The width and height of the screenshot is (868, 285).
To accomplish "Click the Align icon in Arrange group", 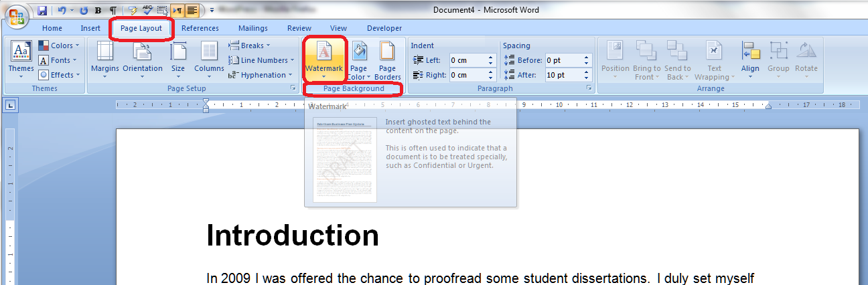I will 750,60.
